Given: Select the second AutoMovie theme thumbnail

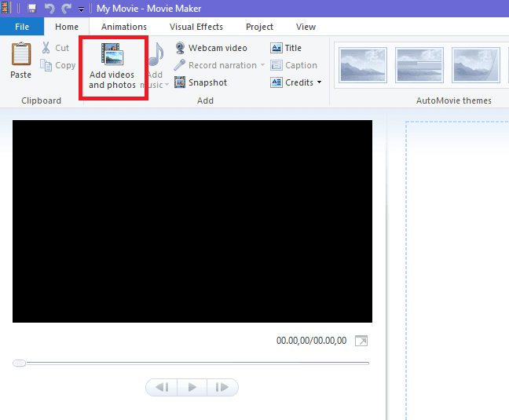Looking at the screenshot, I should tap(419, 65).
